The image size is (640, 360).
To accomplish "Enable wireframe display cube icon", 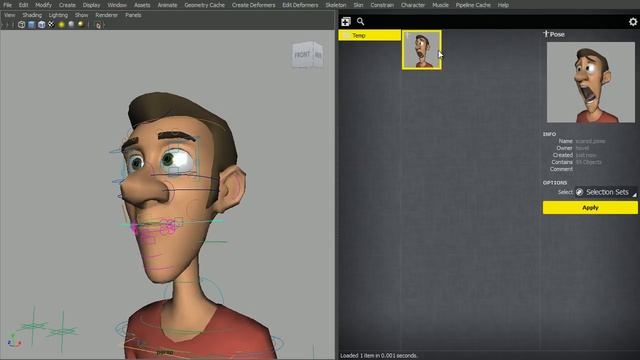I will 22,24.
